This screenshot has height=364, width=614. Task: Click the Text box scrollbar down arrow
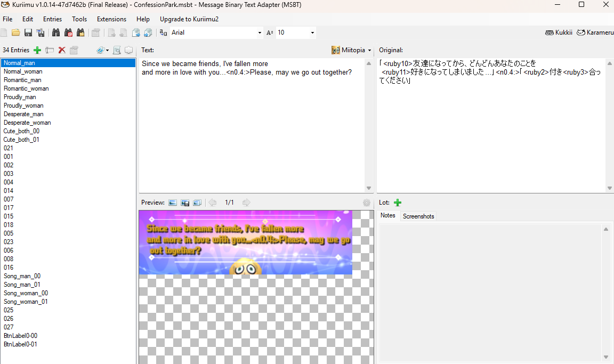pos(368,188)
